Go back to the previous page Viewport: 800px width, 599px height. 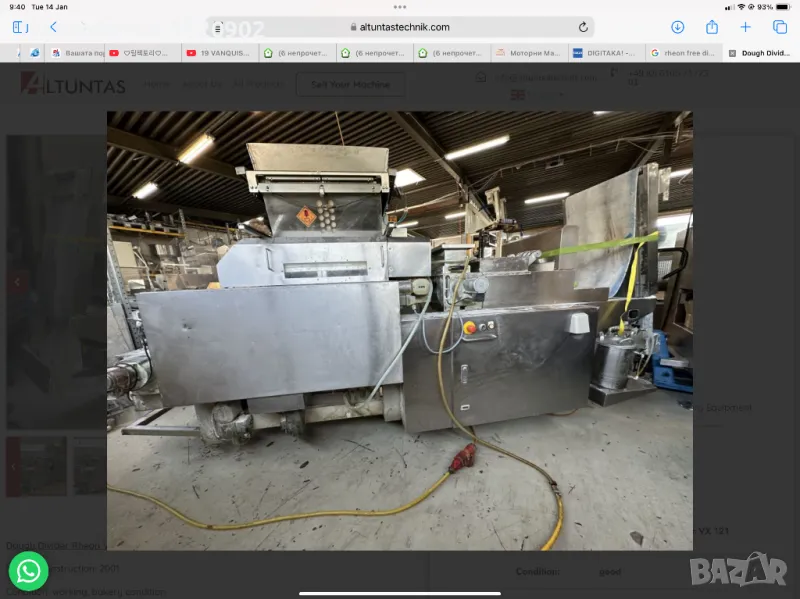[53, 27]
